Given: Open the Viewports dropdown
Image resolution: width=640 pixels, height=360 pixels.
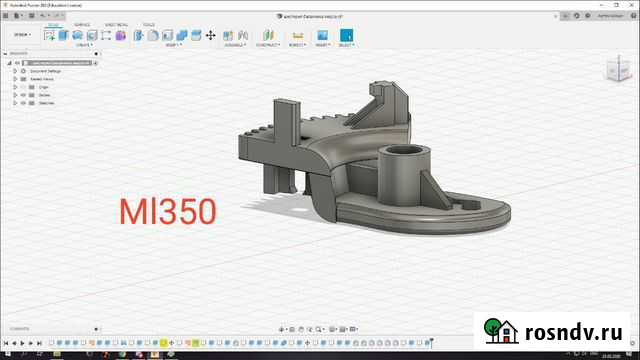Looking at the screenshot, I should 354,329.
